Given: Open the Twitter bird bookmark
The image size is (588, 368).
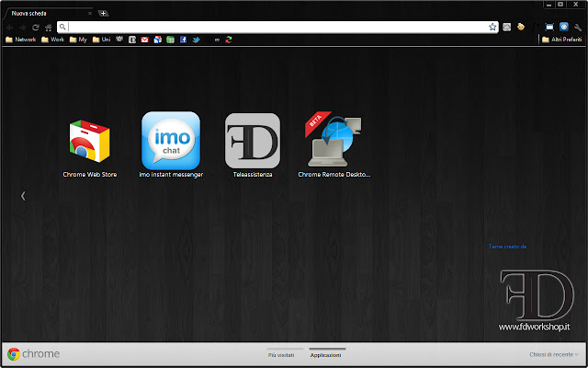Looking at the screenshot, I should coord(196,40).
